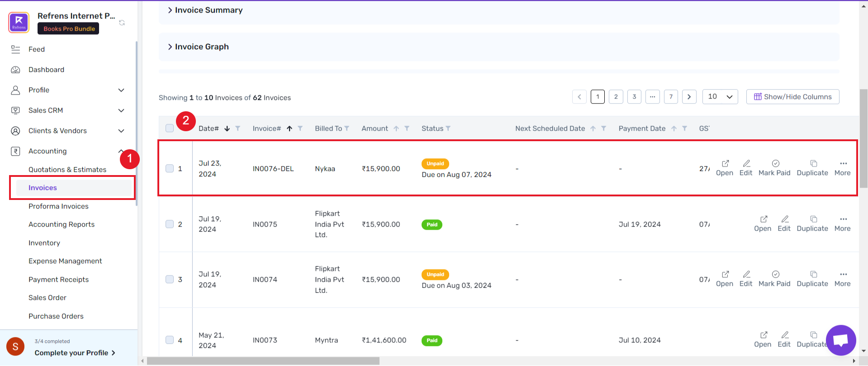Edit invoice INO074
868x366 pixels.
pos(746,279)
